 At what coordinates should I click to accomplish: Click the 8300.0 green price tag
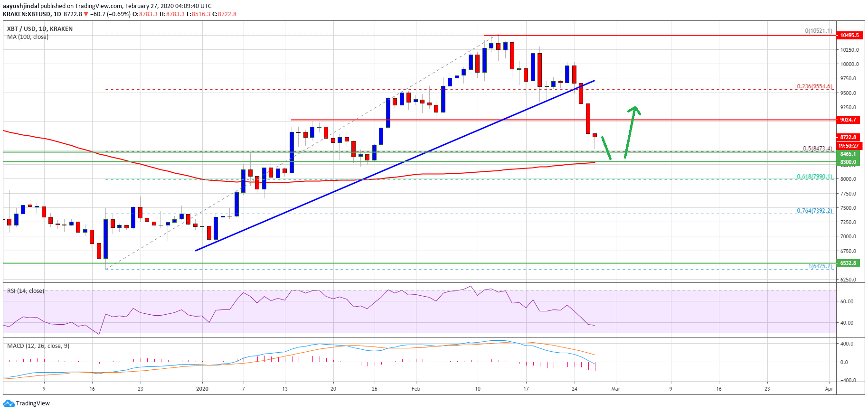tap(848, 162)
